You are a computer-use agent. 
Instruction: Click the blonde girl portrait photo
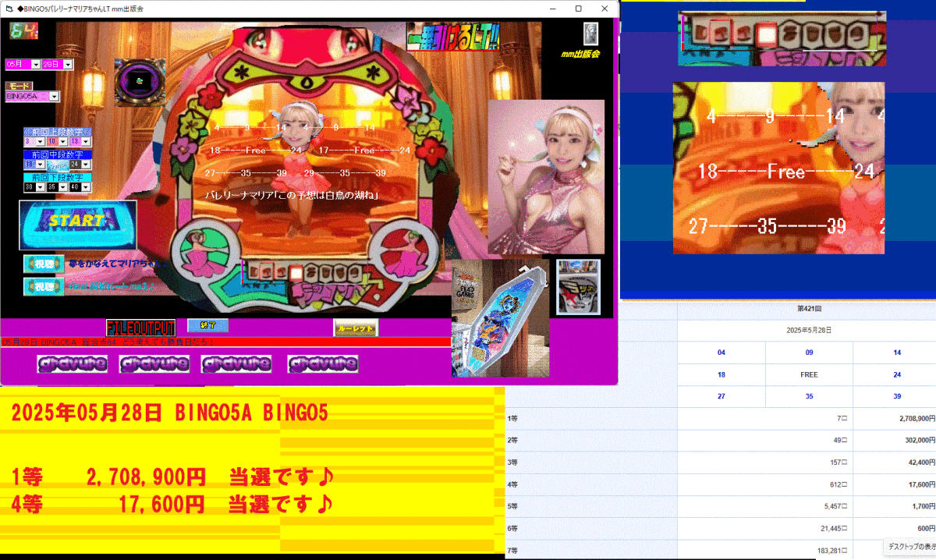pos(546,177)
